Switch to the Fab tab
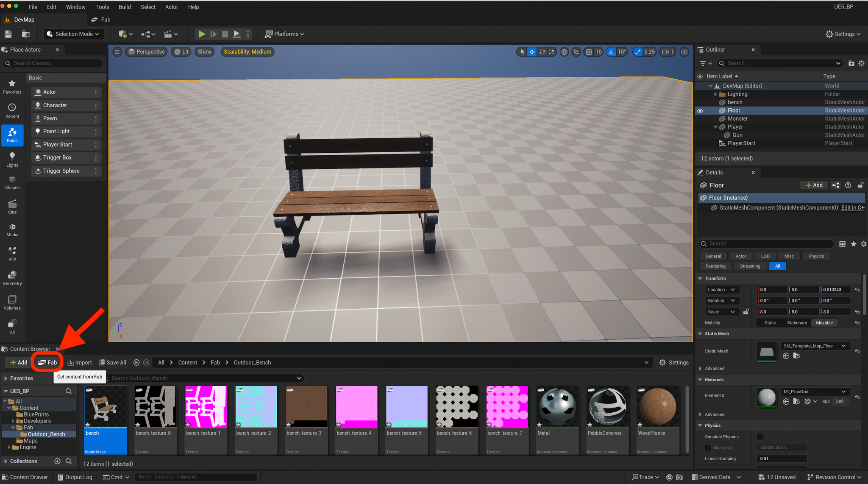Viewport: 868px width, 484px height. (101, 20)
